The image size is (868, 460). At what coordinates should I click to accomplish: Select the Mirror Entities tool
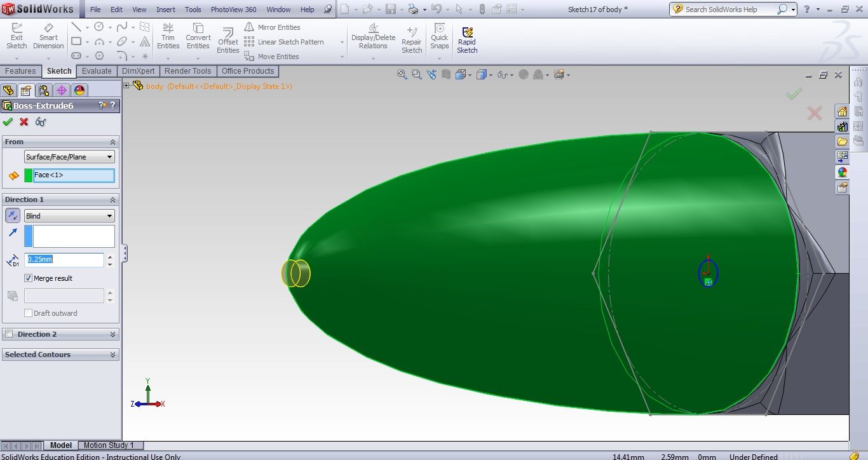tap(278, 27)
